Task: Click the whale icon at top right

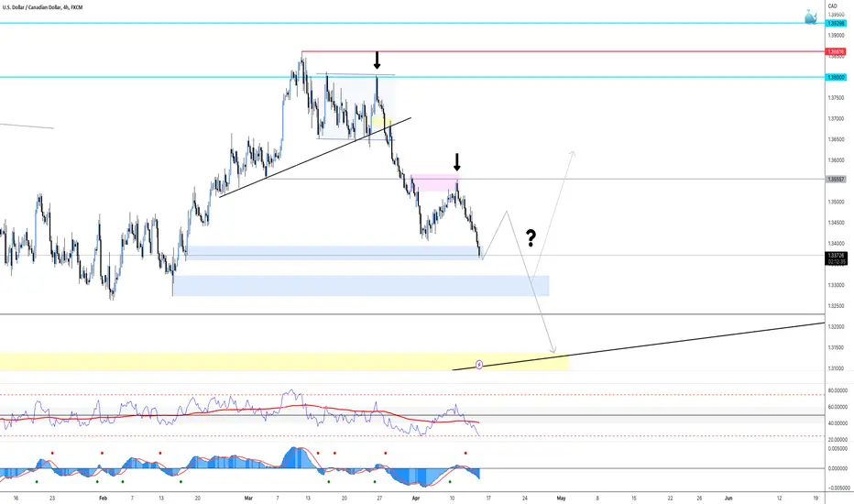Action: click(x=810, y=16)
